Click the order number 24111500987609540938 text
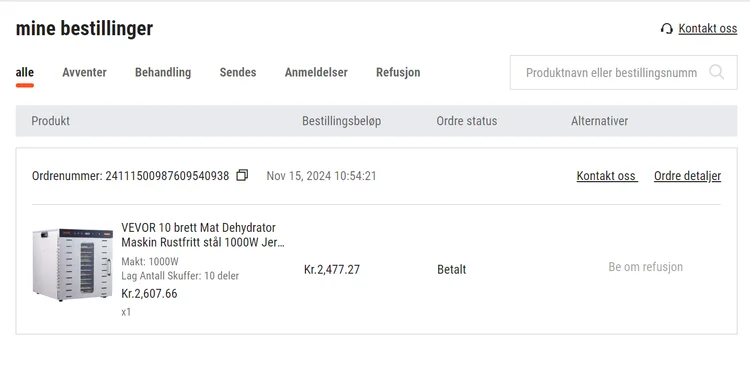Screen dimensions: 750x368 167,176
